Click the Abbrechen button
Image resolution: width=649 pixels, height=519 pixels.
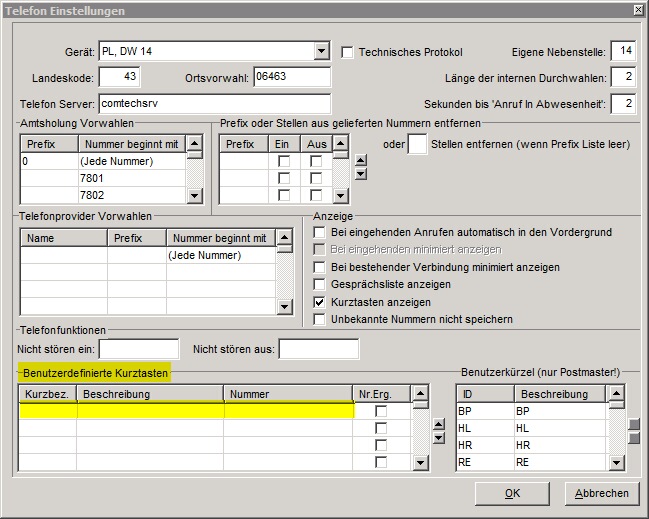pyautogui.click(x=601, y=493)
